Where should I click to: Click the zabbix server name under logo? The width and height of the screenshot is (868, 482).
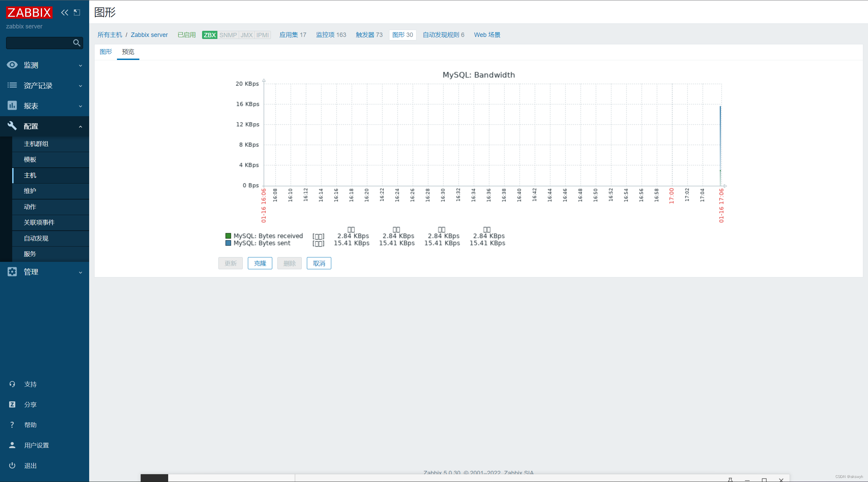click(x=24, y=26)
